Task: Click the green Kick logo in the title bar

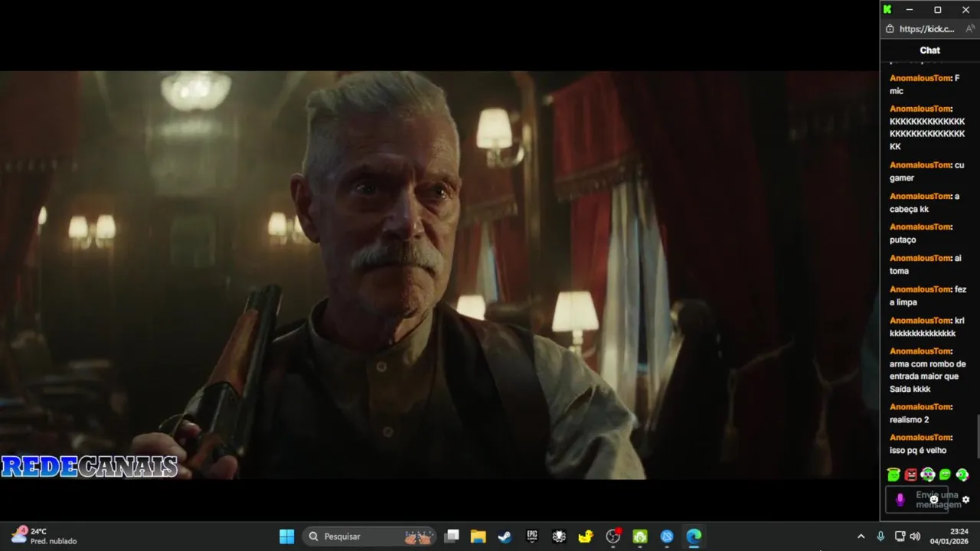Action: pyautogui.click(x=887, y=10)
